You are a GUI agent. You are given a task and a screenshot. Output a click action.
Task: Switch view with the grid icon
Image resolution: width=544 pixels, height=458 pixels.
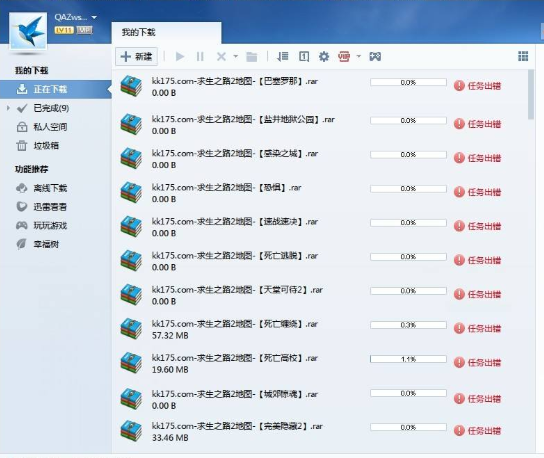coord(523,56)
